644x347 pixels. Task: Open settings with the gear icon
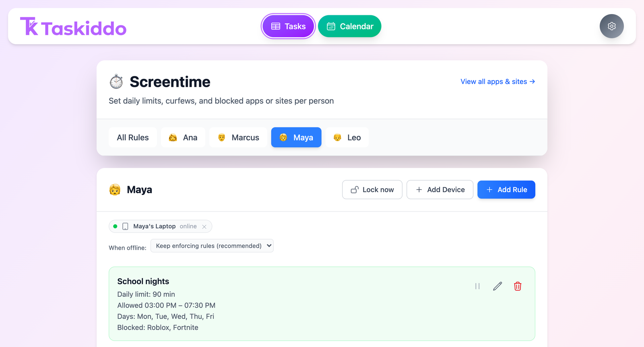tap(611, 26)
